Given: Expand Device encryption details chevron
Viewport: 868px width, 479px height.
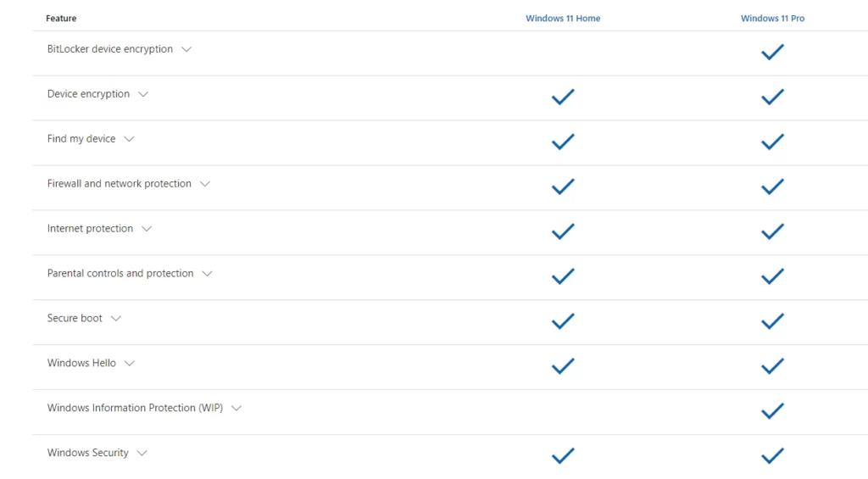Looking at the screenshot, I should (x=143, y=94).
